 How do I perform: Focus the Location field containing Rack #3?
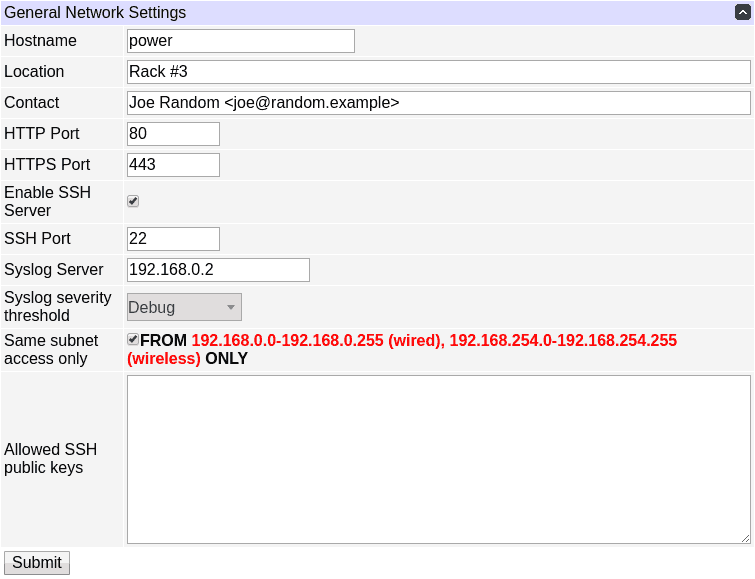[438, 72]
